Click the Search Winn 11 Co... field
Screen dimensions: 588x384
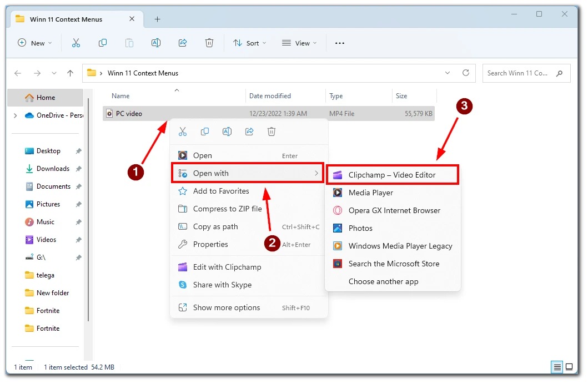[x=526, y=73]
